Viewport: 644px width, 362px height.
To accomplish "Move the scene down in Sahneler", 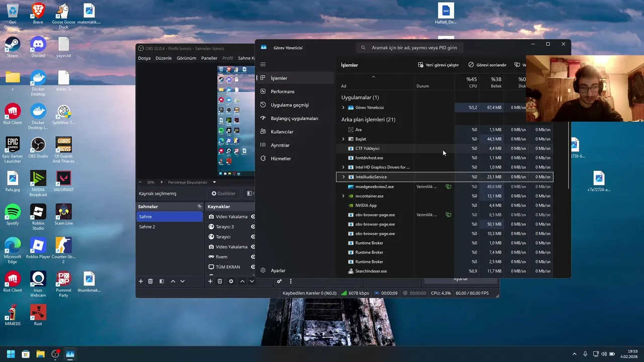I will pyautogui.click(x=183, y=282).
